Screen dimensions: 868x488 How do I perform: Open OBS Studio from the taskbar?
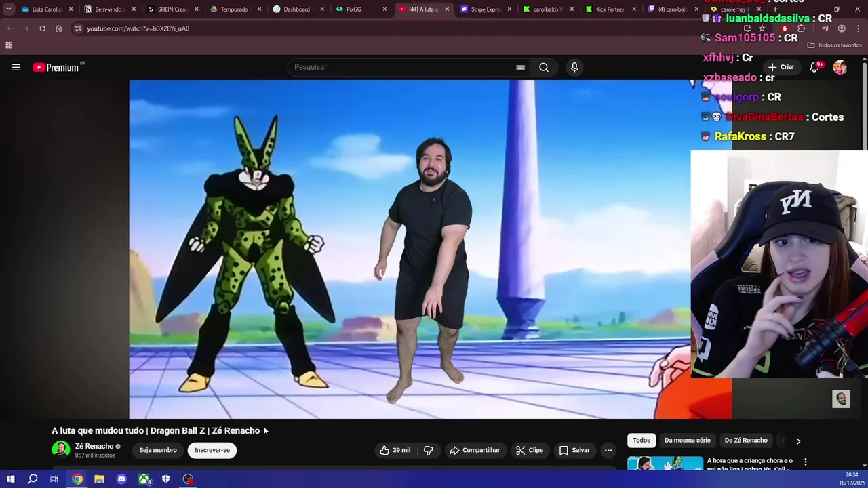[x=188, y=479]
